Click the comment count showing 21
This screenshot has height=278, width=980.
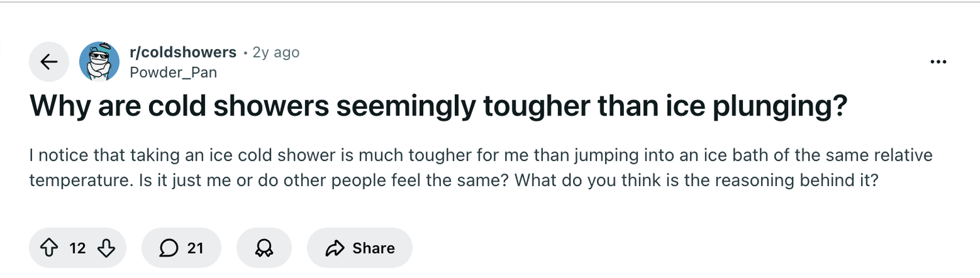195,248
